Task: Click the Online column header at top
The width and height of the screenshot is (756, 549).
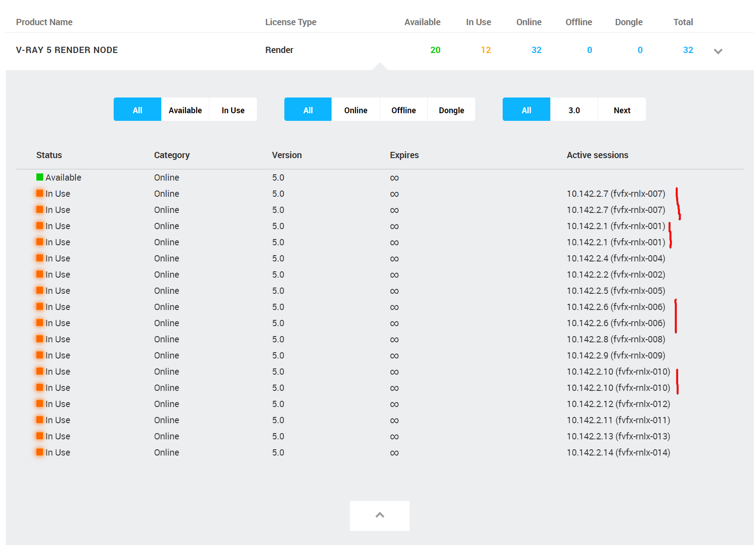Action: point(529,22)
